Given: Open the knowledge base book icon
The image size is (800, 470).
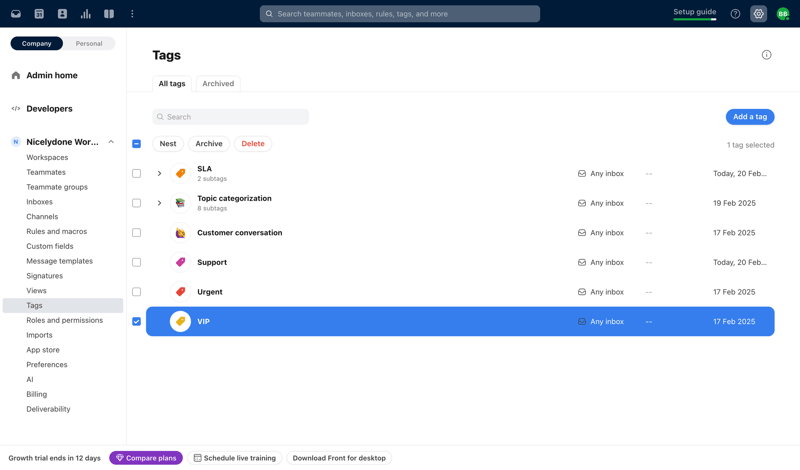Looking at the screenshot, I should (109, 14).
